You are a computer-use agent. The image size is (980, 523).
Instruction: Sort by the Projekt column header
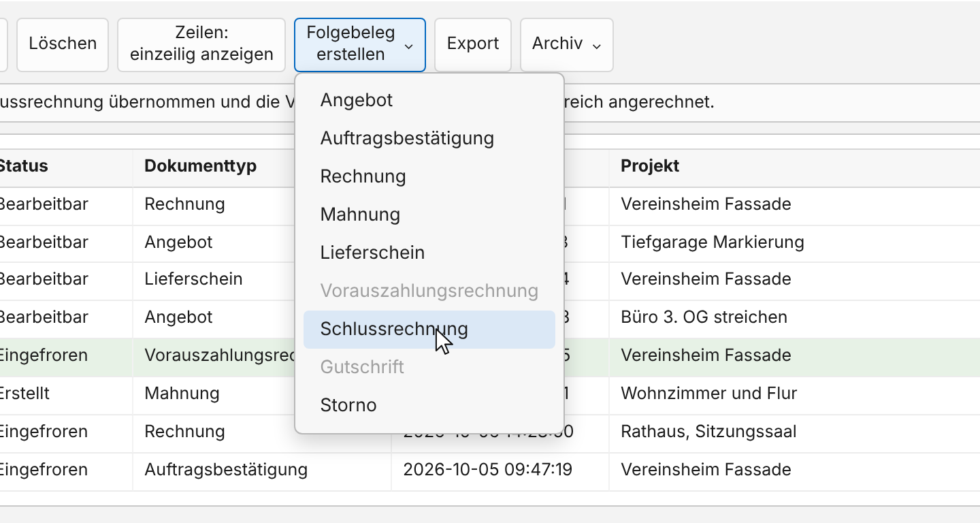(x=650, y=166)
